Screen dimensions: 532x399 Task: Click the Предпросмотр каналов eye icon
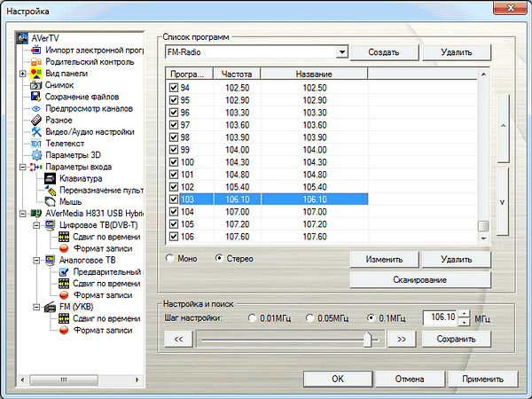point(36,108)
